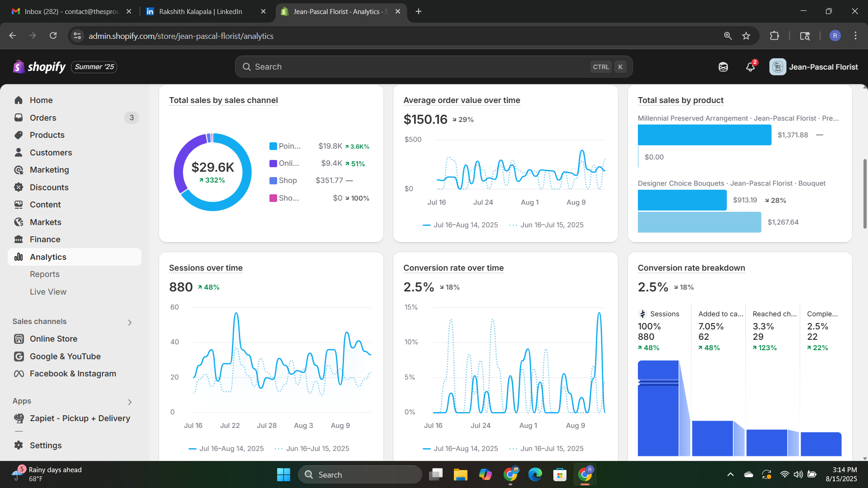Image resolution: width=868 pixels, height=488 pixels.
Task: Click the $150.16 average order value
Action: tap(425, 119)
